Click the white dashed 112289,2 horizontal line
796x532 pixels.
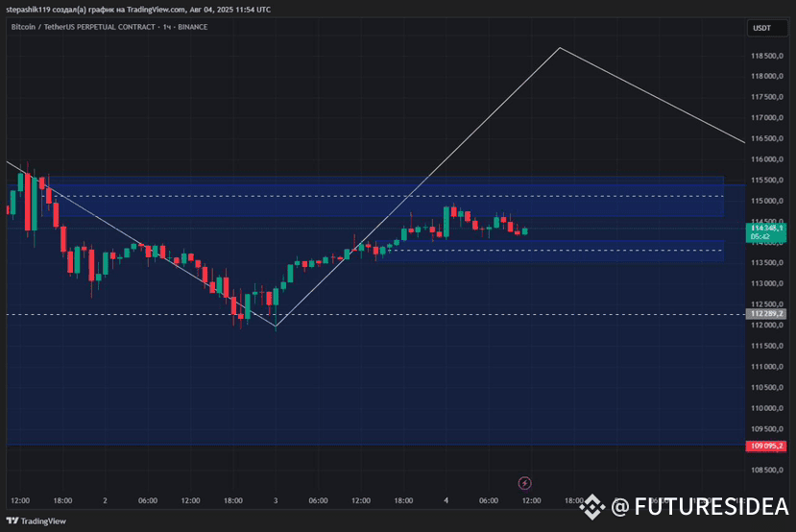coord(375,315)
